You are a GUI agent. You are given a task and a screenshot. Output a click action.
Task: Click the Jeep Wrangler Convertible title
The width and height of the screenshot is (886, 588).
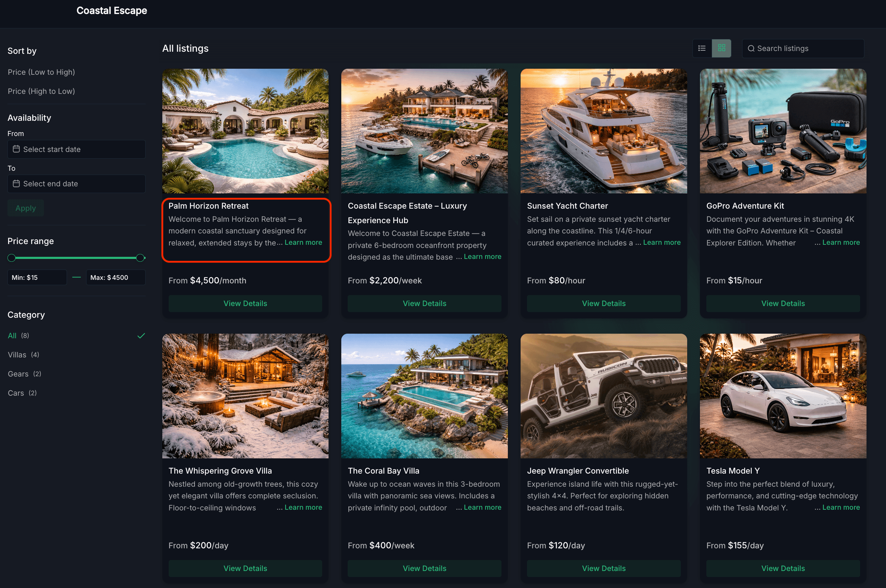pos(578,471)
